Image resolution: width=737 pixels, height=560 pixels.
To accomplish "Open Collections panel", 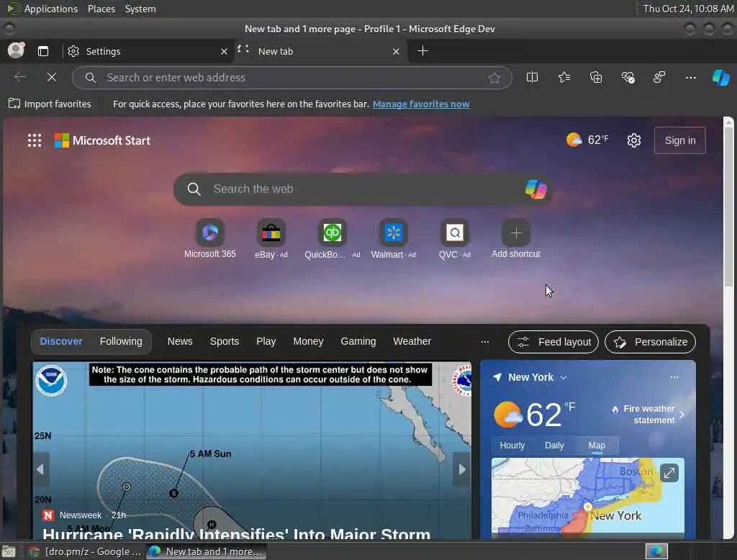I will (x=596, y=77).
